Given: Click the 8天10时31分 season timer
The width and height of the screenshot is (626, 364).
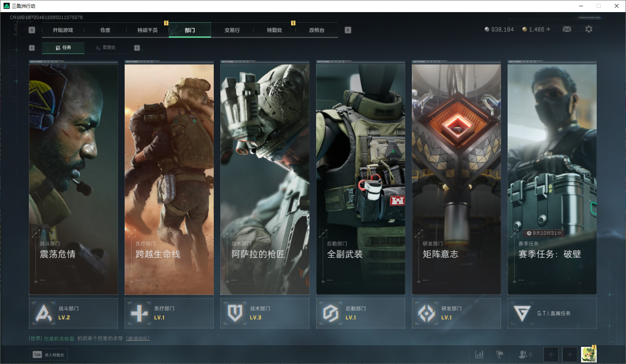Looking at the screenshot, I should (544, 233).
